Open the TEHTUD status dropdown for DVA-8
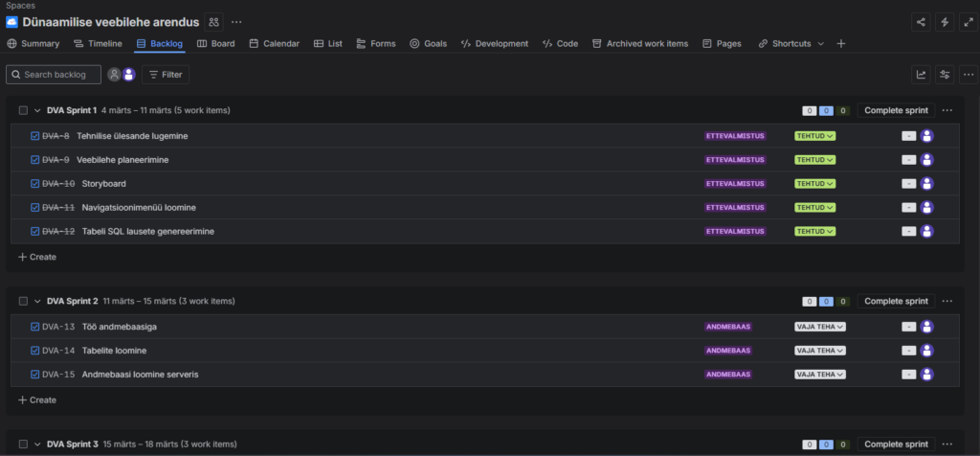Viewport: 980px width, 456px height. pos(814,136)
